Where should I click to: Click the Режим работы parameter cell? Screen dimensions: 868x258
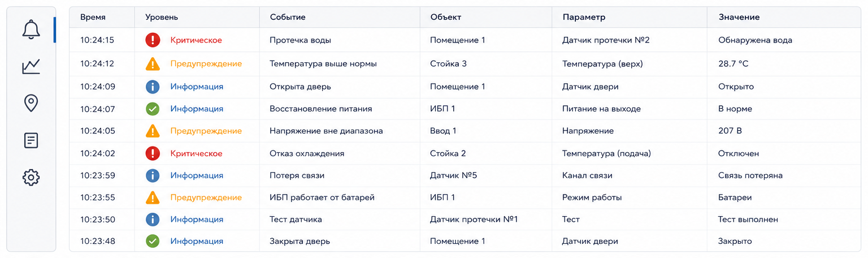pos(592,197)
